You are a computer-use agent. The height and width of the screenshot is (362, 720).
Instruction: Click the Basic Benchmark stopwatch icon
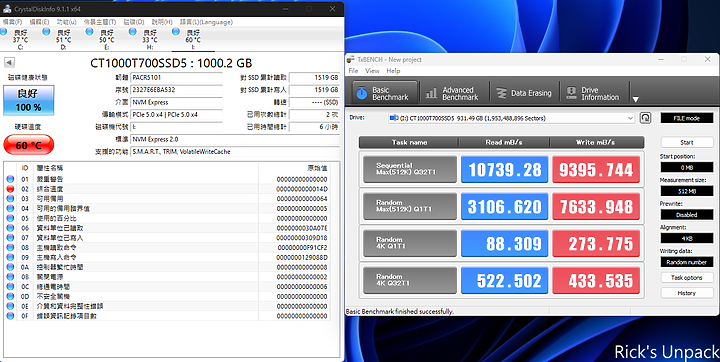pos(362,93)
